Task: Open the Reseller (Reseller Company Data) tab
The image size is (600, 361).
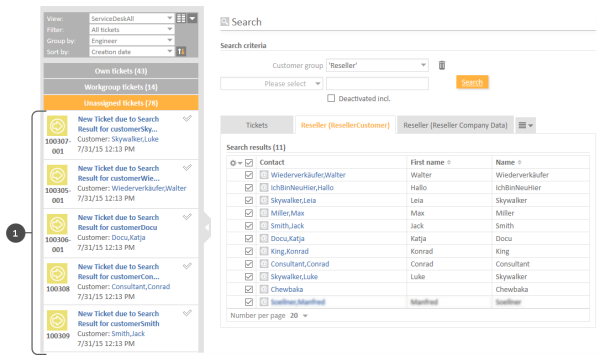Action: [455, 125]
